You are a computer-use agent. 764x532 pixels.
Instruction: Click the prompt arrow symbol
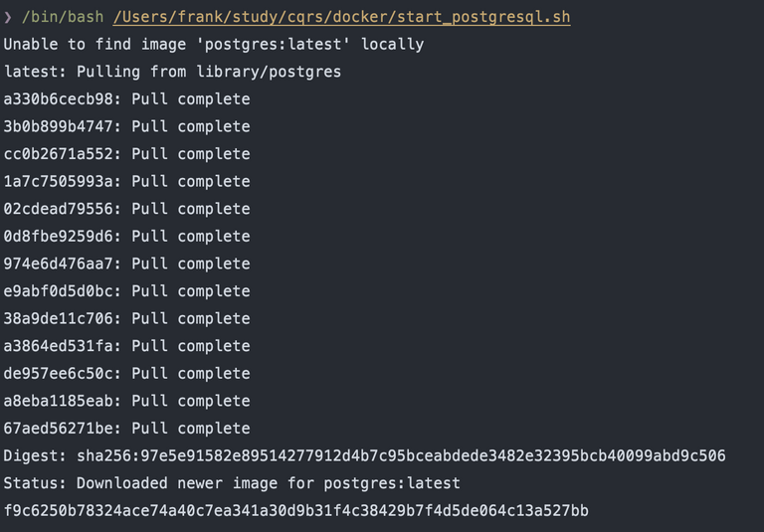click(7, 17)
